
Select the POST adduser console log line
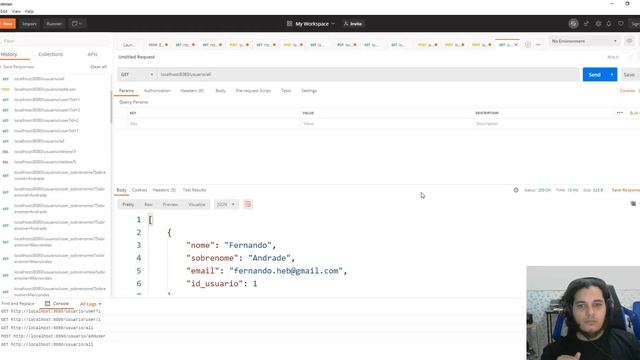click(x=53, y=336)
